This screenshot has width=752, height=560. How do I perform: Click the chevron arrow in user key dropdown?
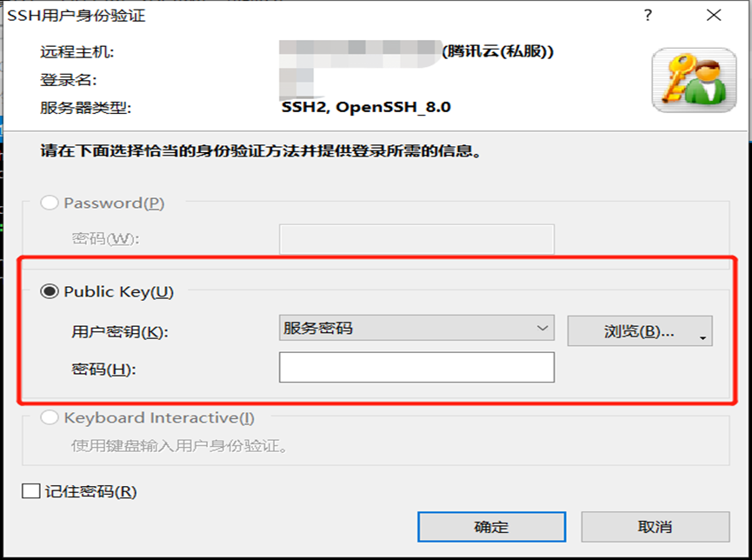[x=542, y=328]
